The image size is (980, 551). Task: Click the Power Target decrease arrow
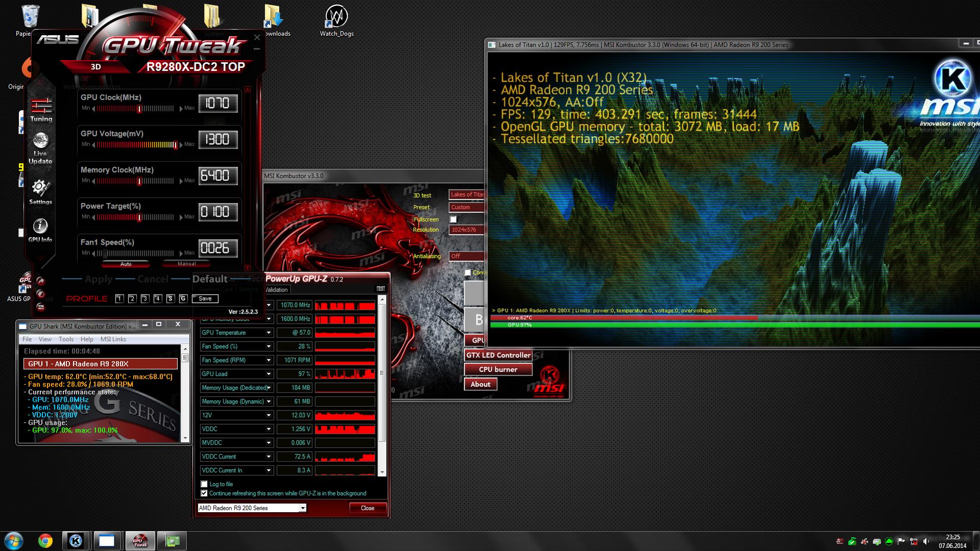coord(94,218)
